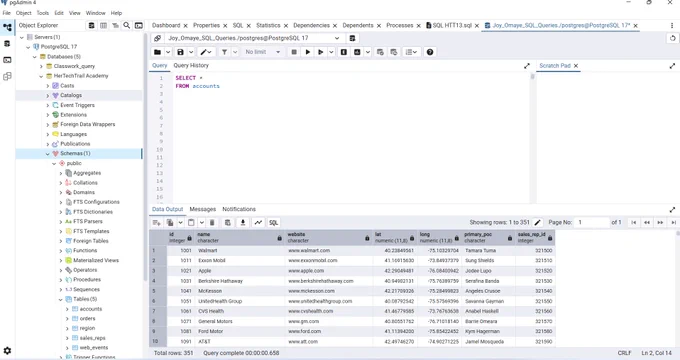This screenshot has height=360, width=680.
Task: Maximize the Query editor panel
Action: pyautogui.click(x=527, y=66)
